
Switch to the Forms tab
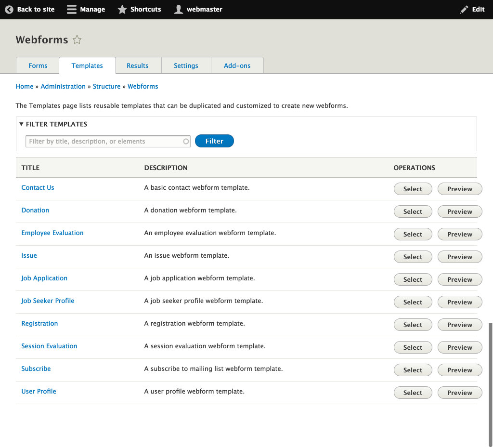click(x=38, y=66)
